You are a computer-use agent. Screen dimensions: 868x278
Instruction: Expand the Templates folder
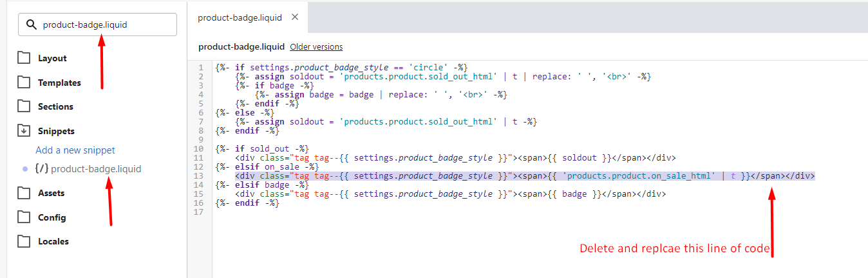[59, 83]
